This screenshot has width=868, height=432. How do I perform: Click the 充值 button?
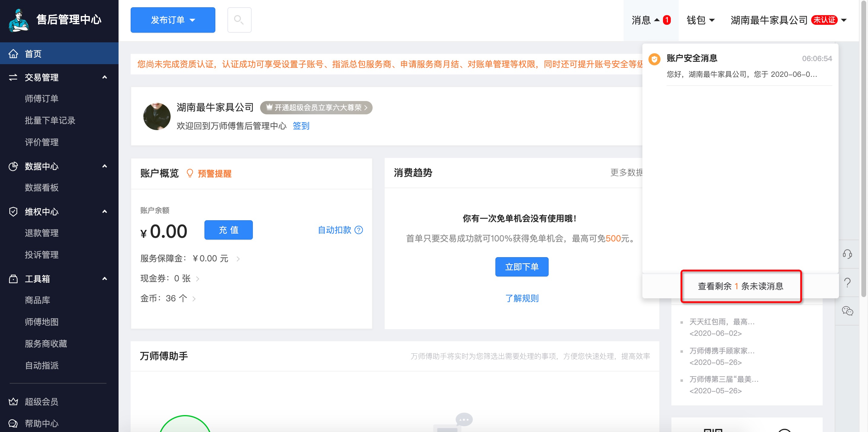(x=228, y=230)
